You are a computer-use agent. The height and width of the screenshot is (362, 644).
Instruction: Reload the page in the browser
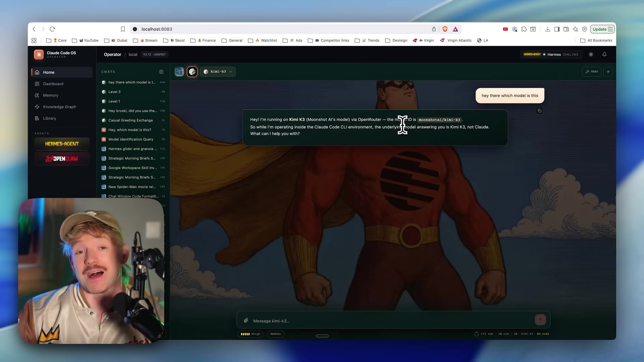click(x=52, y=29)
